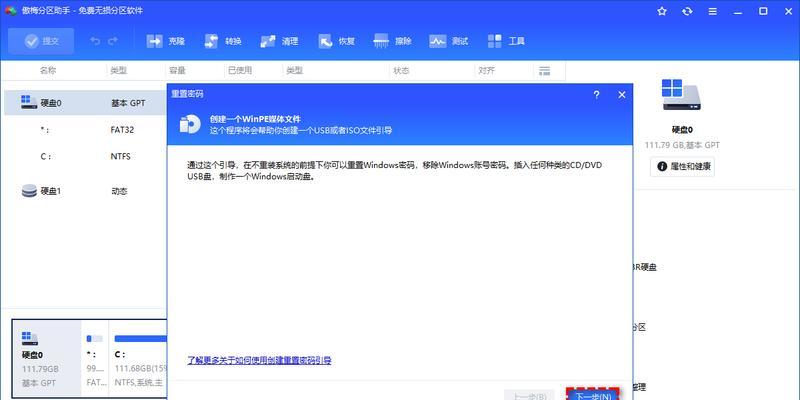800x400 pixels.
Task: Click the 名称 column header
Action: coord(47,71)
